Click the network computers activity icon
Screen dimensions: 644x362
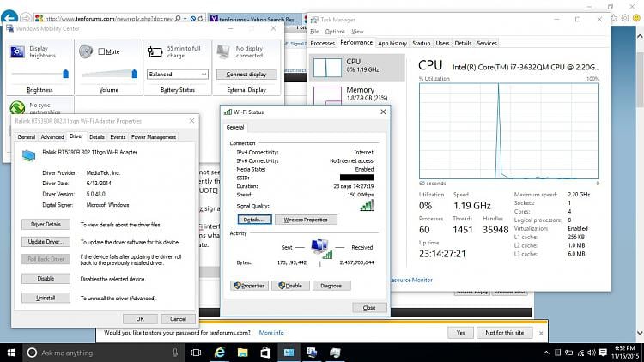321,249
